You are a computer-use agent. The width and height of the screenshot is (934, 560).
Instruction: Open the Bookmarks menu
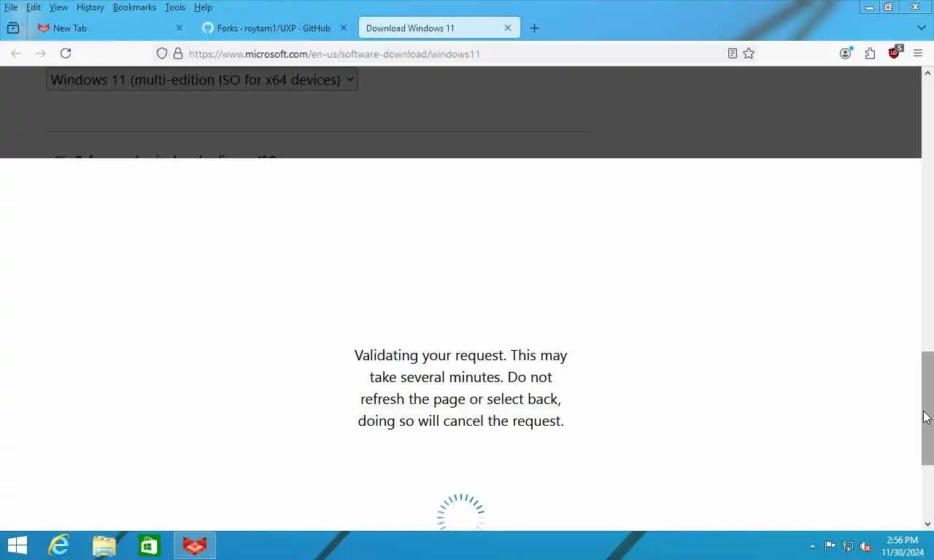click(134, 7)
